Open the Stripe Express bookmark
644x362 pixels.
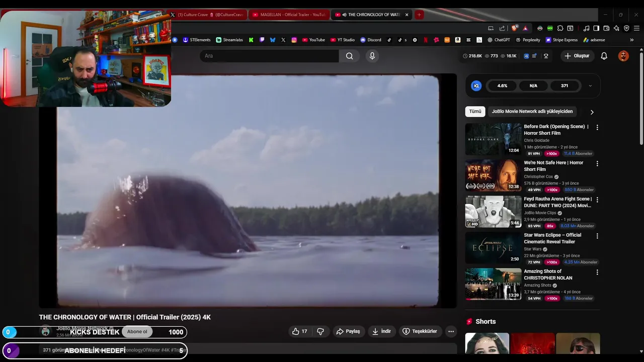click(561, 40)
